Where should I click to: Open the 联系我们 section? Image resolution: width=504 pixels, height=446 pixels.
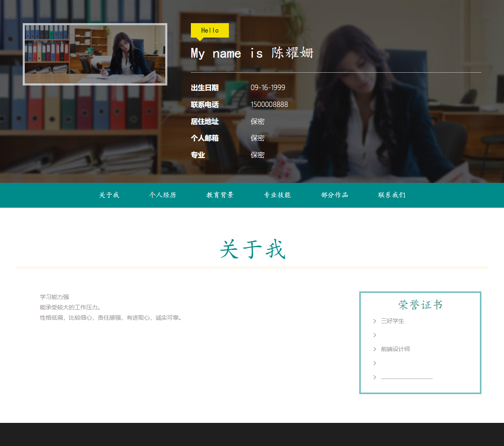(391, 195)
